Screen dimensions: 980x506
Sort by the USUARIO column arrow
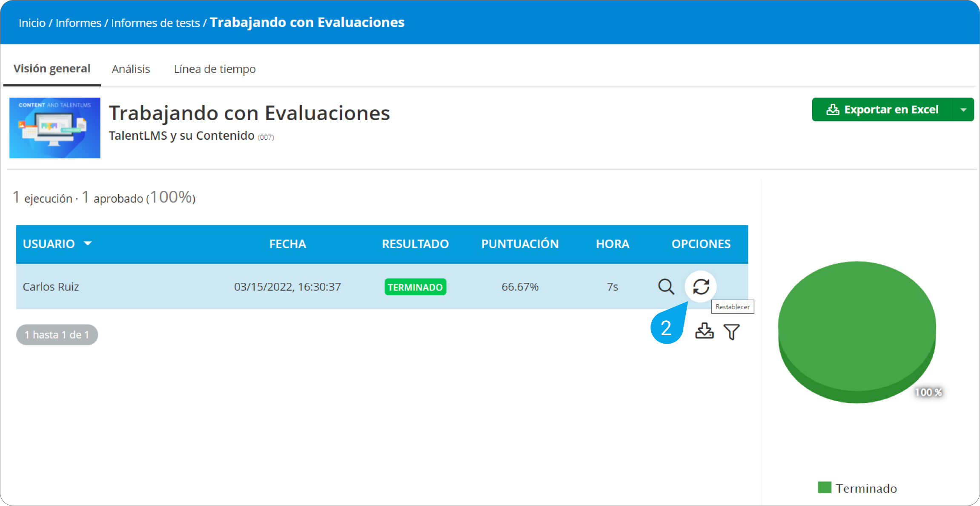(88, 244)
